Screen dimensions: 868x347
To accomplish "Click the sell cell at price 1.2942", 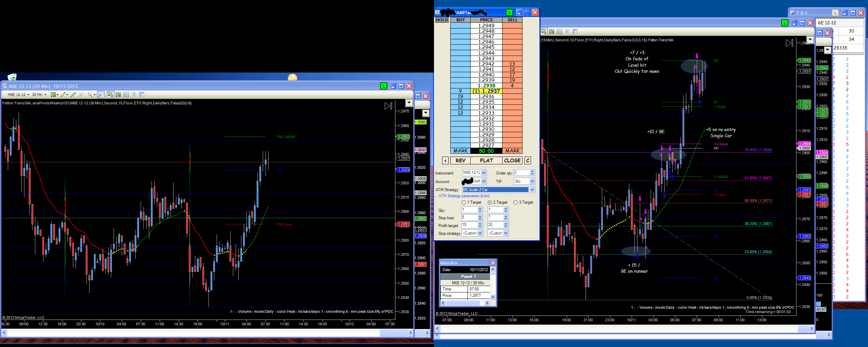I will click(512, 64).
